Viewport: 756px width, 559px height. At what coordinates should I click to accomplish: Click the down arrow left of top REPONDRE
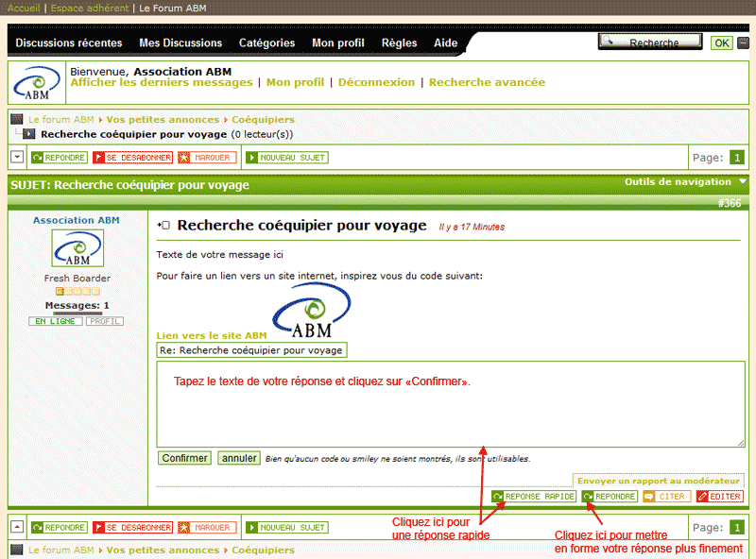coord(18,158)
